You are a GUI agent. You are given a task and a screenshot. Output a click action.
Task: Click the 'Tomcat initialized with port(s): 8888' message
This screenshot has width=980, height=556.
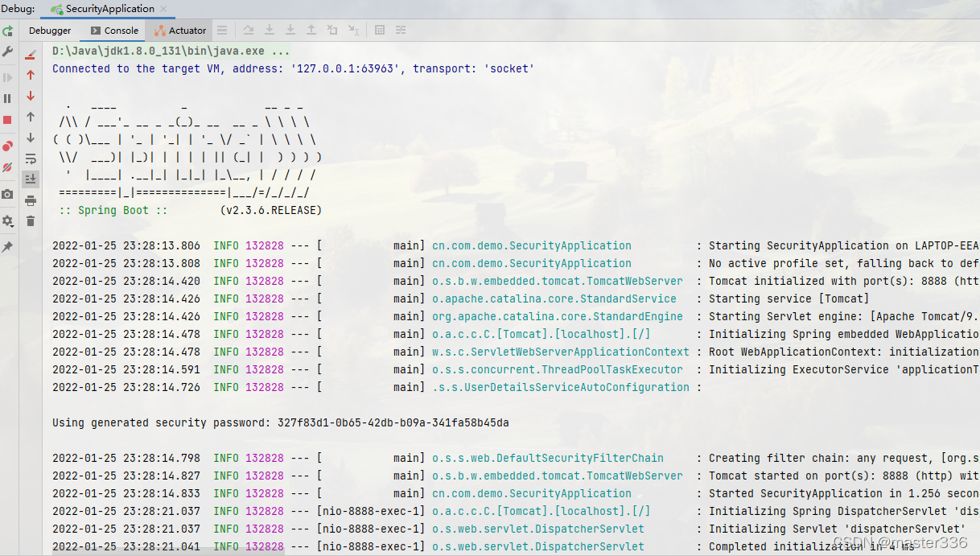pyautogui.click(x=844, y=281)
